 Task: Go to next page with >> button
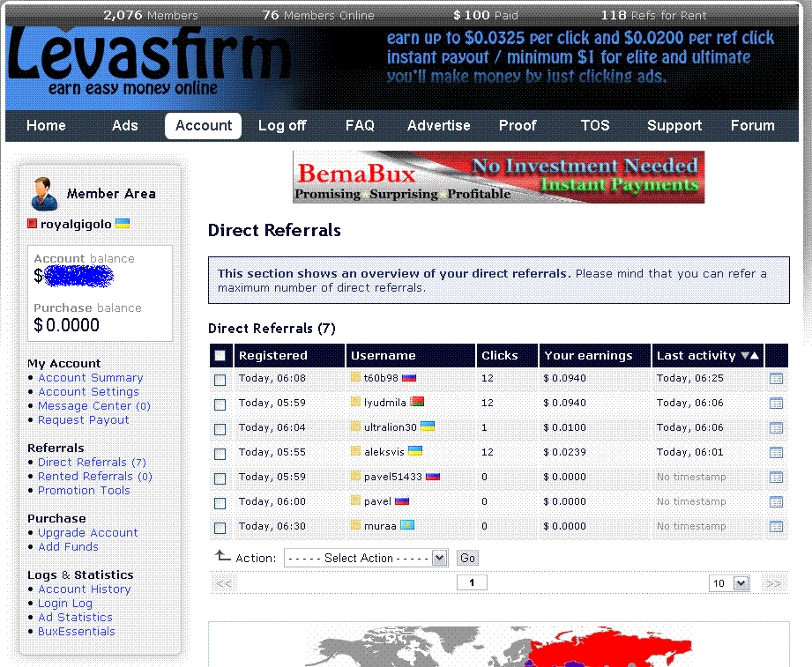(774, 583)
